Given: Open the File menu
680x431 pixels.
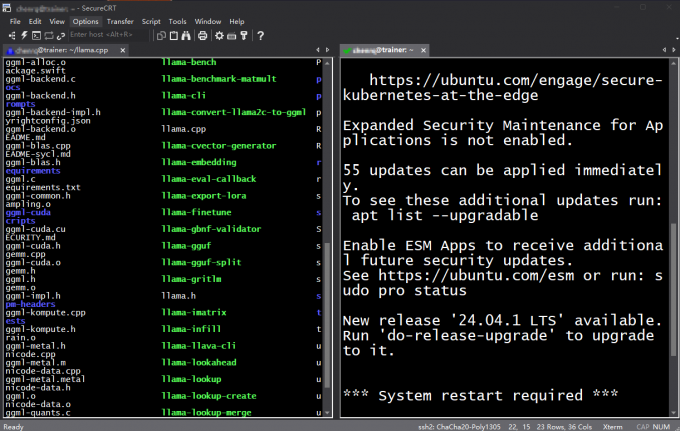Looking at the screenshot, I should click(x=15, y=21).
